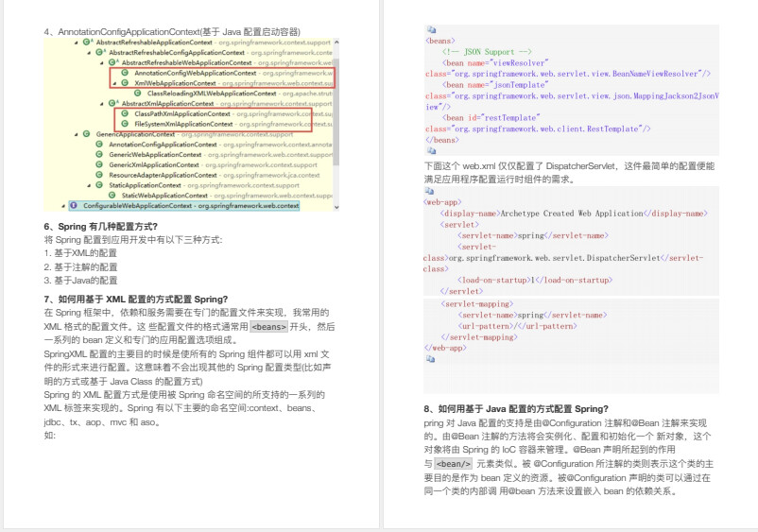Viewport: 758px width, 532px height.
Task: Select the ClassPathXmlApplicationContext row label
Action: click(182, 113)
